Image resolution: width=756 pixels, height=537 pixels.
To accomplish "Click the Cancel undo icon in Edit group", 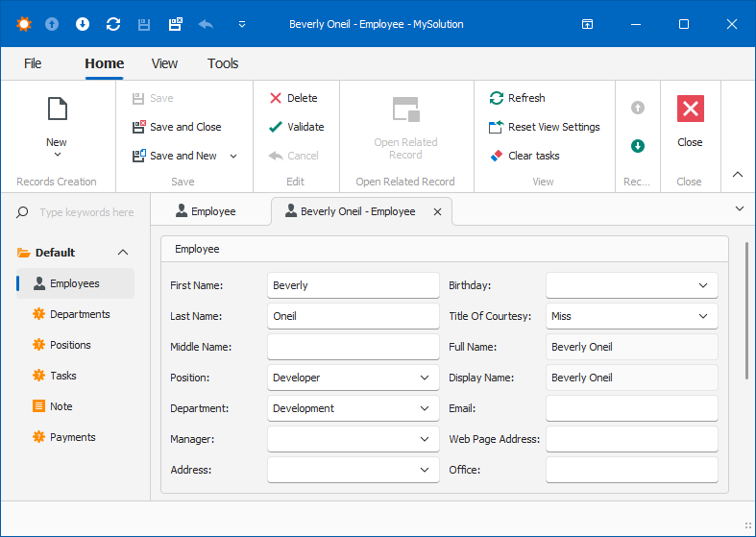I will pos(276,156).
